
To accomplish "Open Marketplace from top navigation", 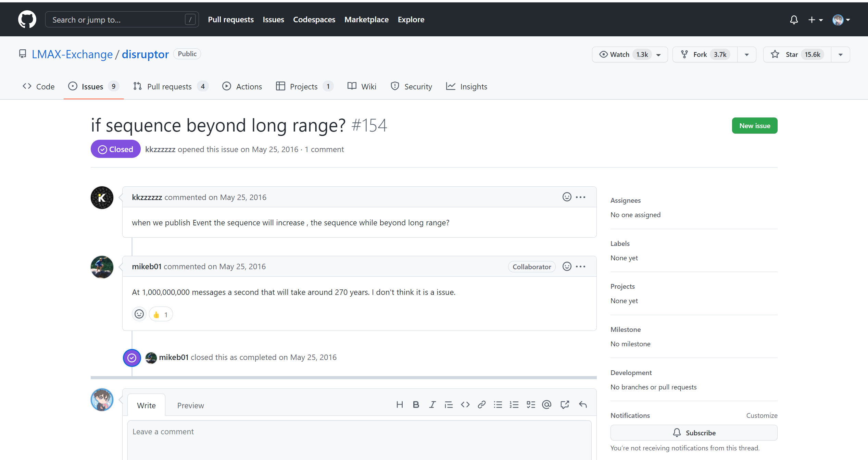I will click(x=366, y=20).
